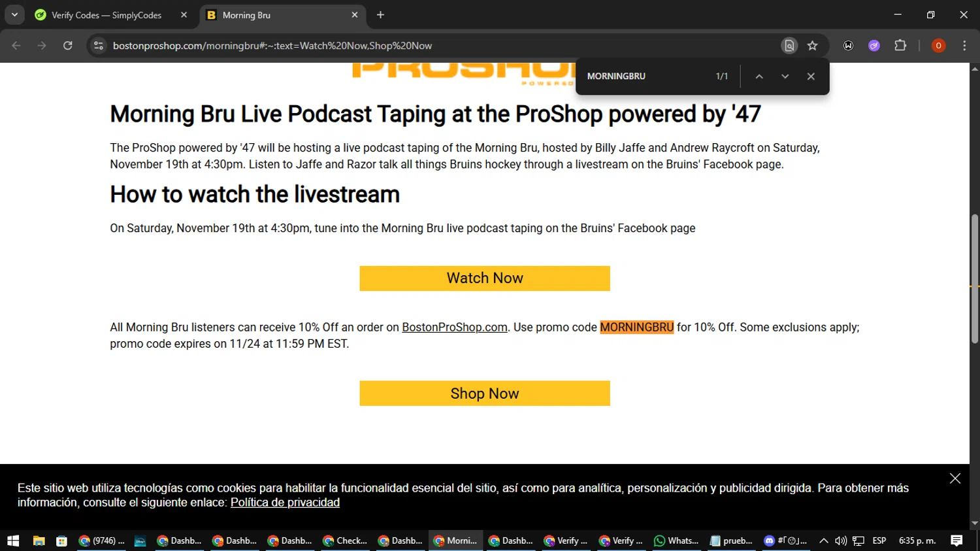Open Microsoft Store from the taskbar
980x551 pixels.
61,541
